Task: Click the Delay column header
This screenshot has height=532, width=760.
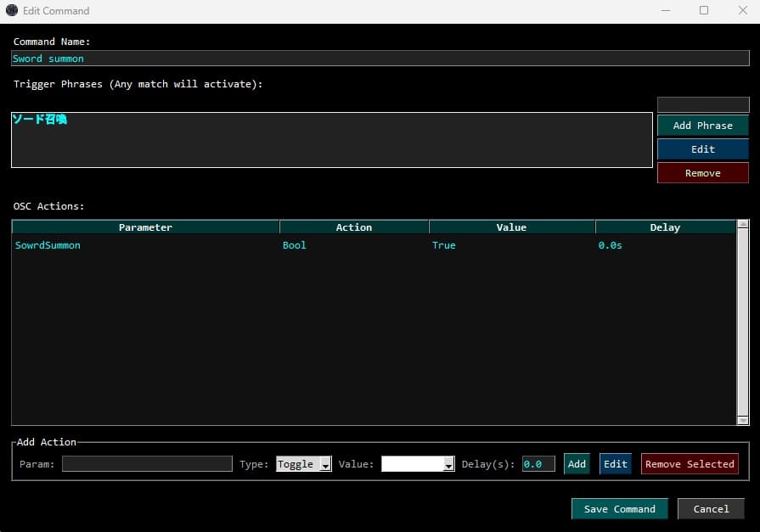Action: pos(664,227)
